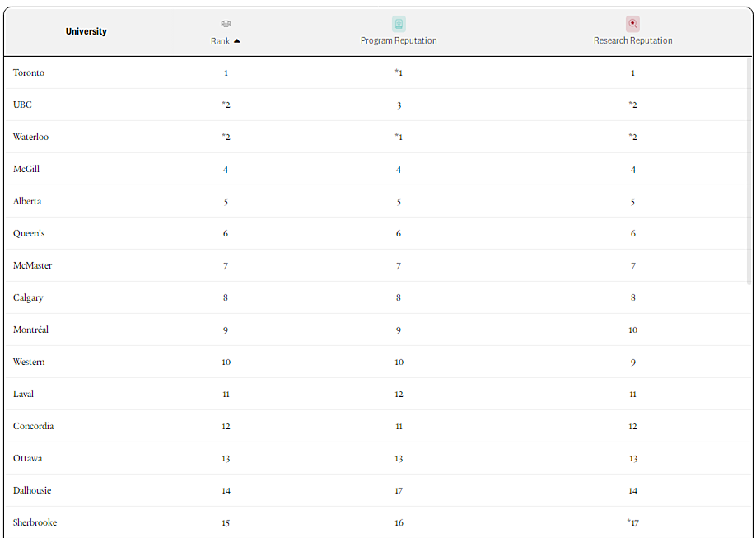Select the Western university name

tap(29, 362)
